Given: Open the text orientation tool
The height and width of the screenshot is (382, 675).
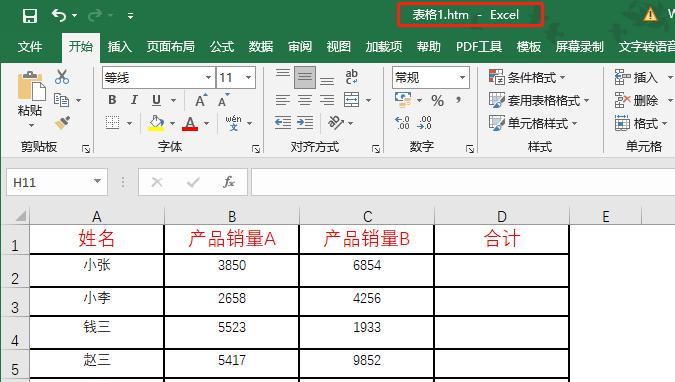Looking at the screenshot, I should 336,123.
